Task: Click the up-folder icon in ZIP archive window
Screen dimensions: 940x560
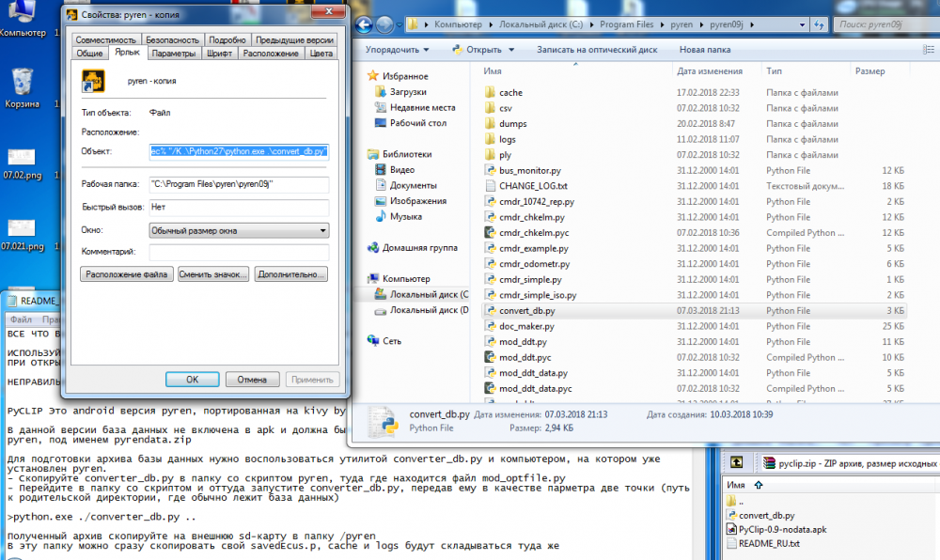Action: 736,462
